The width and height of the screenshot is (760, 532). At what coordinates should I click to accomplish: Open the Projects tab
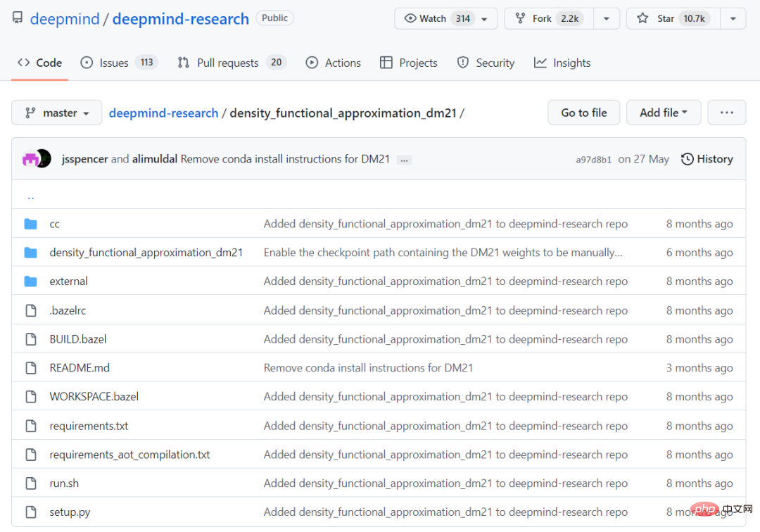[x=409, y=63]
